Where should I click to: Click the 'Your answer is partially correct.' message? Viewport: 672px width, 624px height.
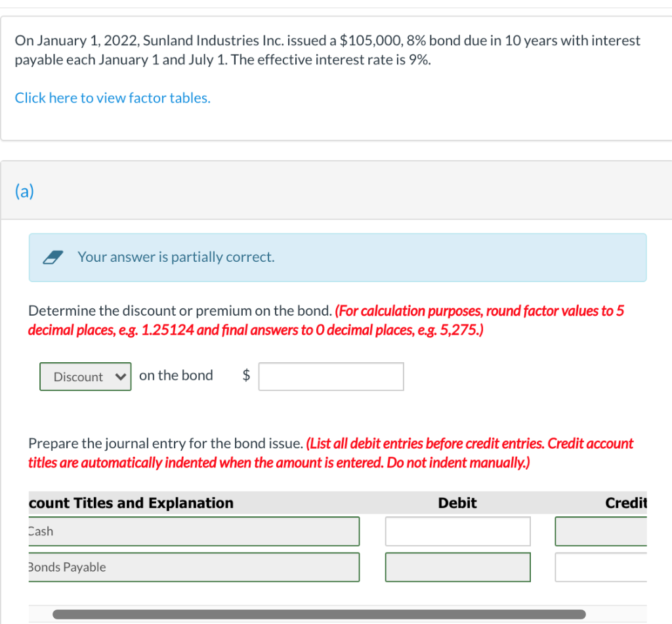(176, 257)
